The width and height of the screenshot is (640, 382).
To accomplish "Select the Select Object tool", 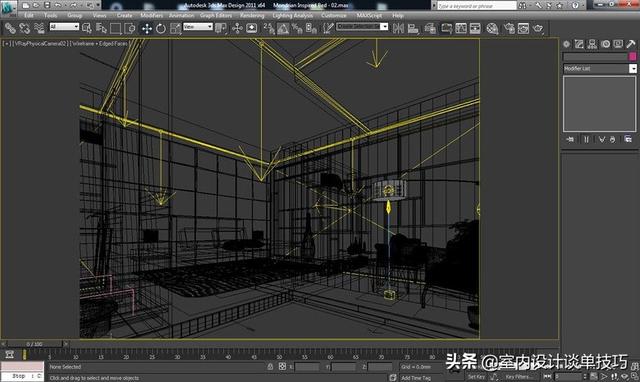I will point(87,28).
